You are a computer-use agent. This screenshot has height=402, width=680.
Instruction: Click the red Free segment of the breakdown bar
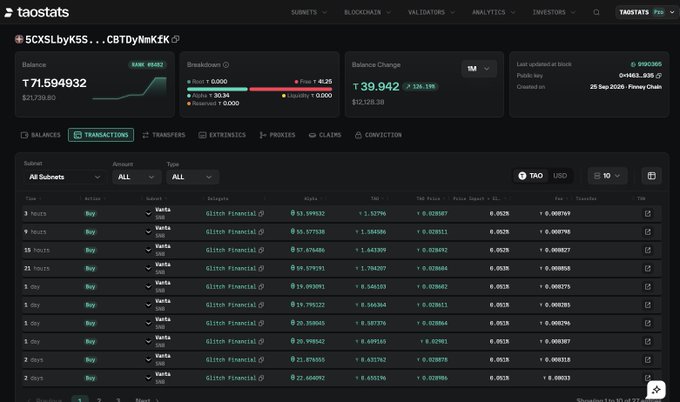point(291,89)
